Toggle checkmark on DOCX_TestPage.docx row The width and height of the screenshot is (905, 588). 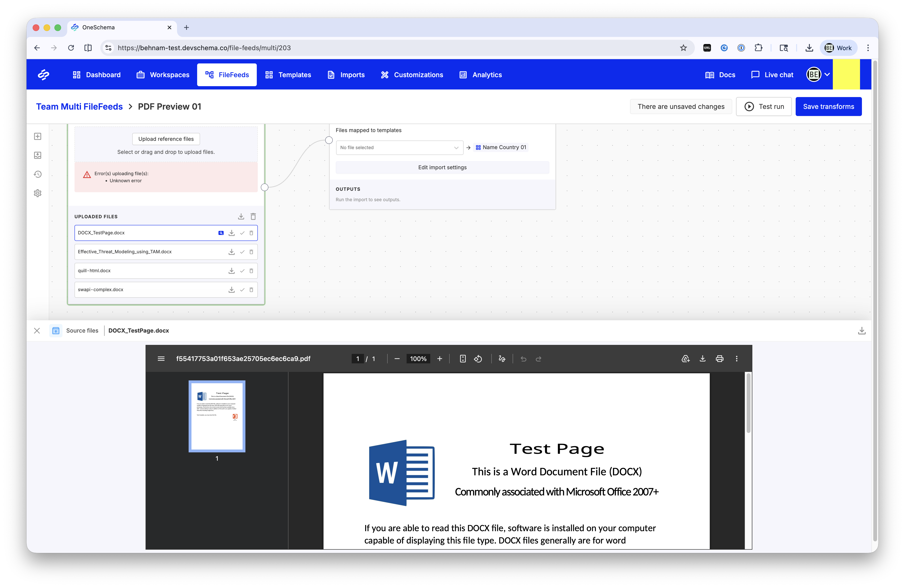tap(242, 233)
